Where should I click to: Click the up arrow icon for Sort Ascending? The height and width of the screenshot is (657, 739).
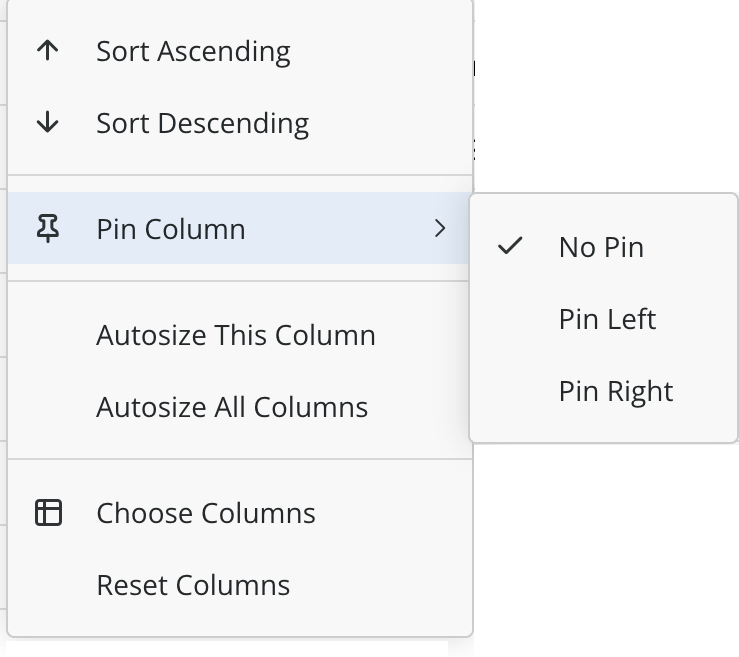pyautogui.click(x=48, y=51)
